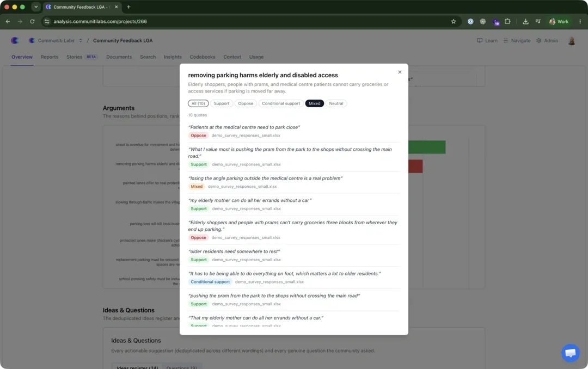The image size is (588, 369).
Task: Open a new browser tab
Action: pyautogui.click(x=128, y=7)
